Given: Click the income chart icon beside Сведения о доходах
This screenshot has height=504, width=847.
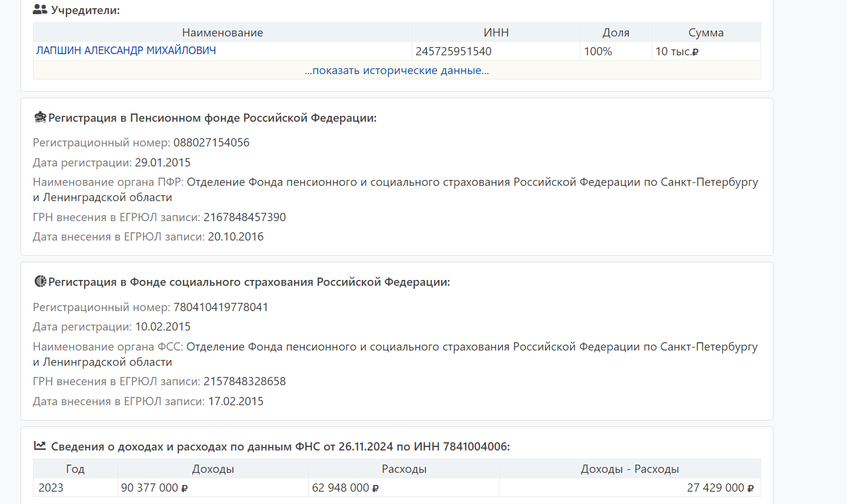Looking at the screenshot, I should click(x=40, y=446).
